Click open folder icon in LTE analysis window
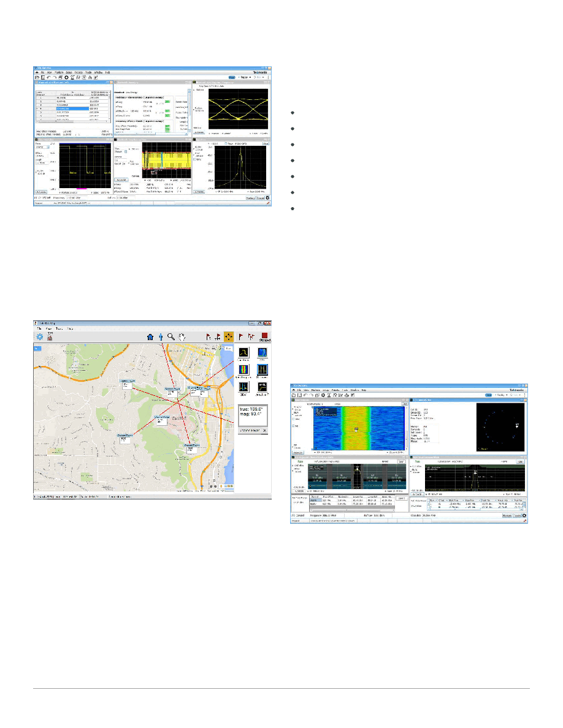This screenshot has height=728, width=563. pos(294,395)
